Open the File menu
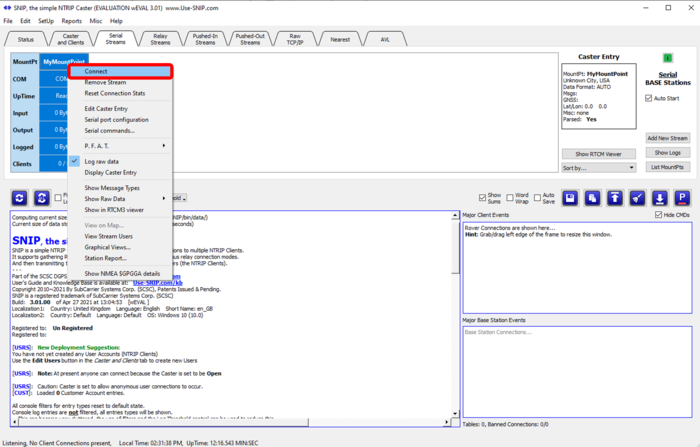Screen dimensions: 700x447 click(x=8, y=21)
